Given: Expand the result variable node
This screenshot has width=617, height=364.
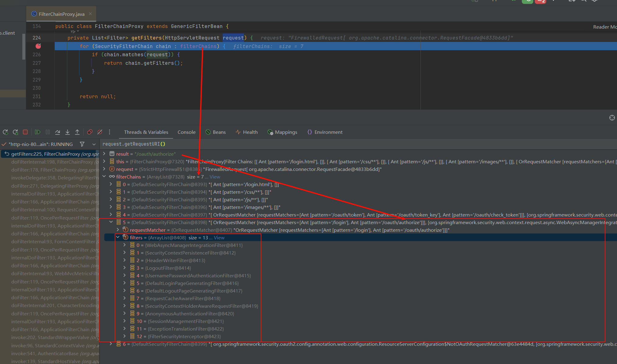Looking at the screenshot, I should (x=104, y=154).
